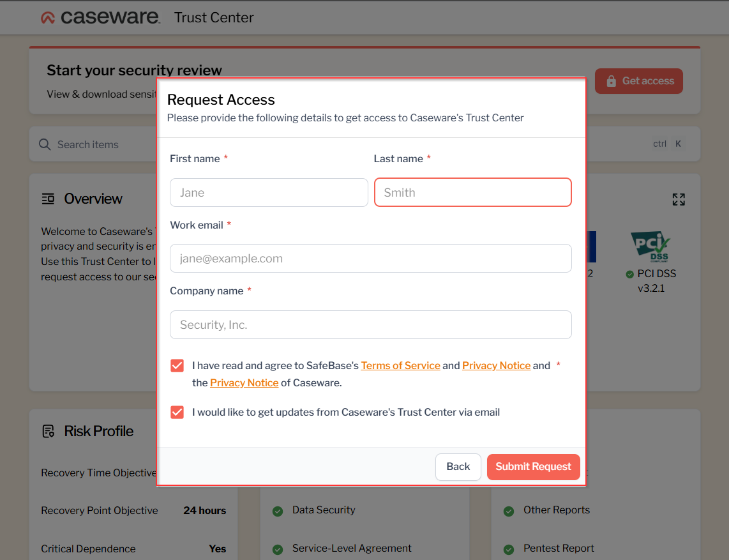
Task: Focus the Work email input field
Action: [370, 258]
